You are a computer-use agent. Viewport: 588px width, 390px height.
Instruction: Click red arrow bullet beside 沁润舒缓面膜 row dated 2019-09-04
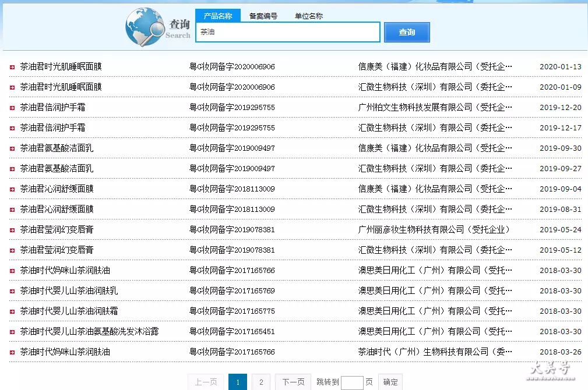tap(12, 189)
